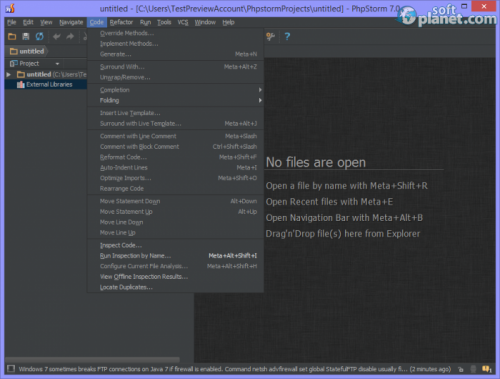Click the Open folder toolbar icon

click(12, 36)
